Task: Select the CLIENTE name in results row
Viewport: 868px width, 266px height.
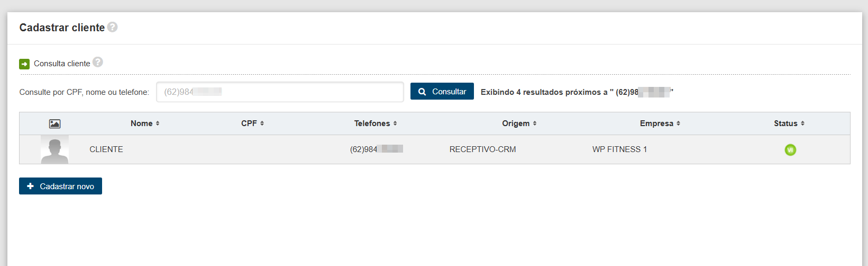Action: point(106,149)
